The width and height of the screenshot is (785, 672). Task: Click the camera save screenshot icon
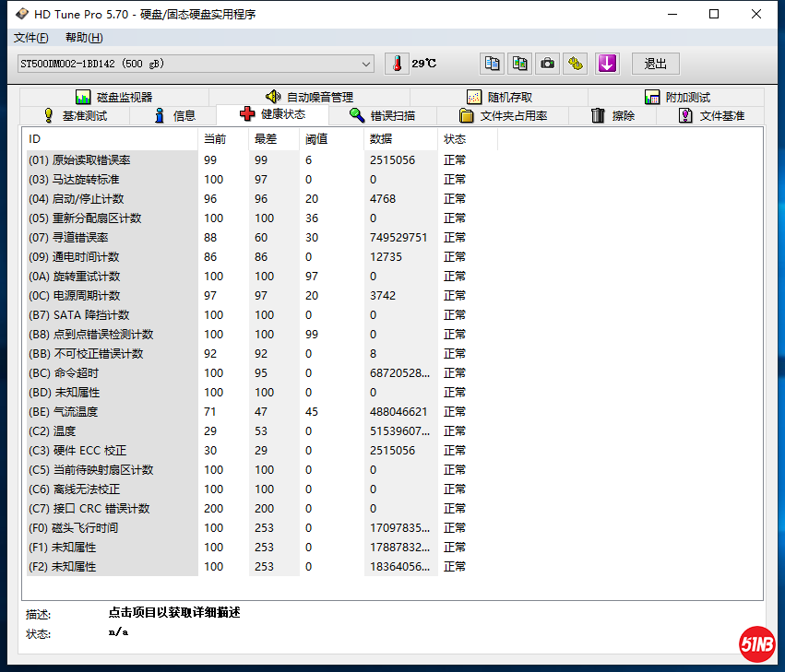(x=549, y=64)
